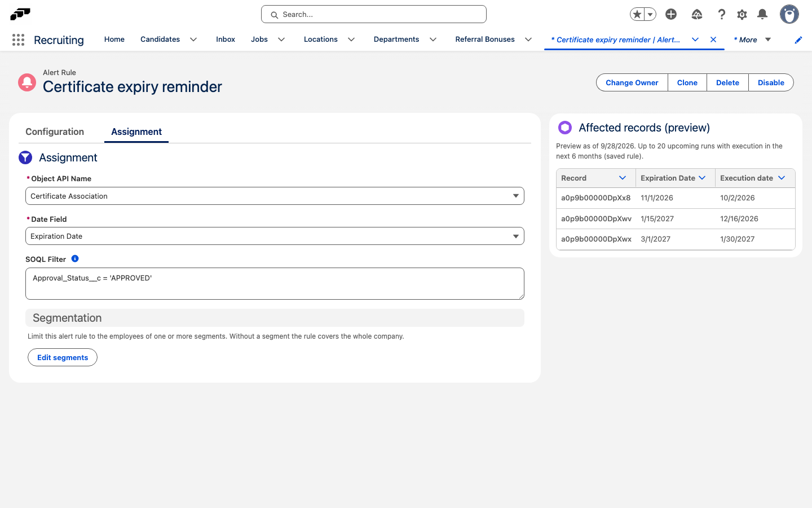Viewport: 812px width, 508px height.
Task: Close the Certificate expiry reminder tab
Action: coord(713,40)
